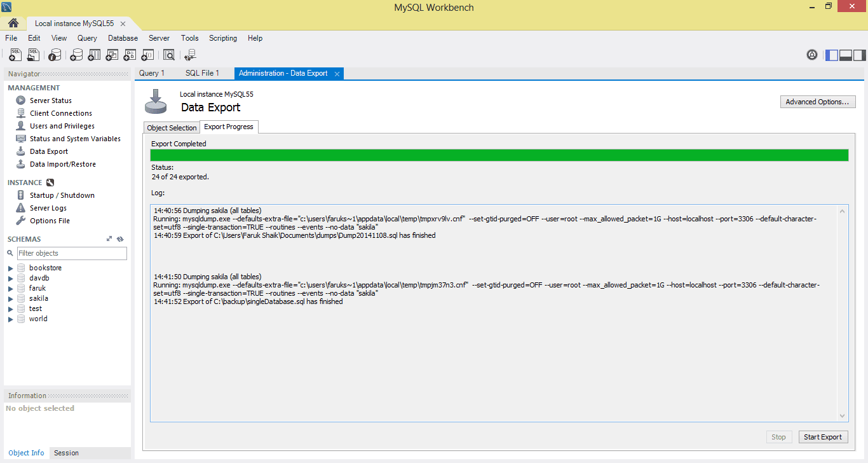Go to the Workbench home screen
868x463 pixels.
pos(13,24)
